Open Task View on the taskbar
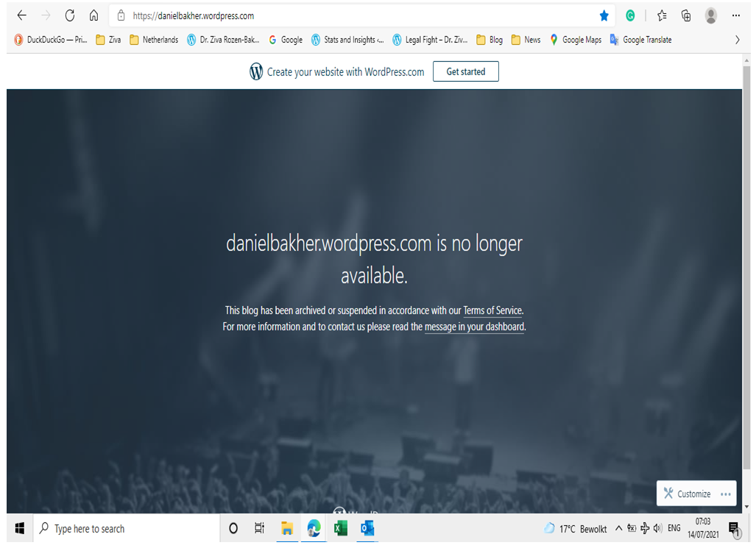This screenshot has width=756, height=548. coord(259,528)
